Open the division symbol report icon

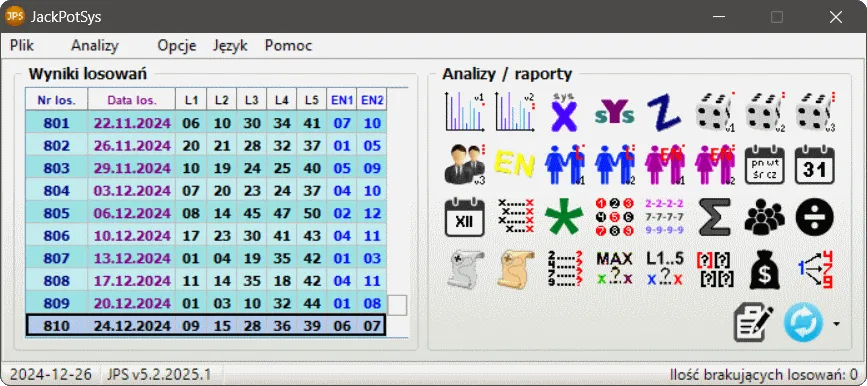click(814, 217)
